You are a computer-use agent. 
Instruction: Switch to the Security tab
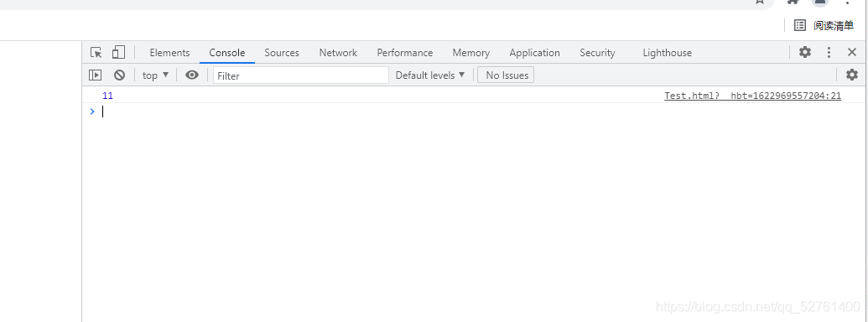[x=597, y=53]
